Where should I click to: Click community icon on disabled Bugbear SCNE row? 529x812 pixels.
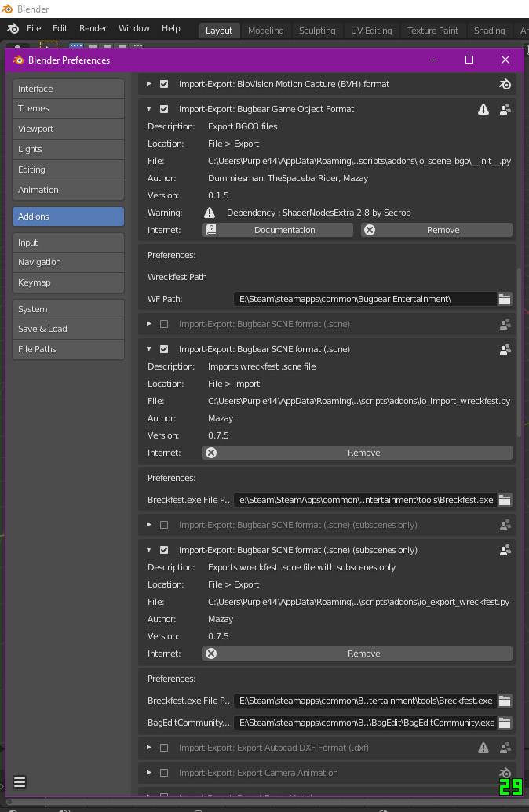click(505, 324)
